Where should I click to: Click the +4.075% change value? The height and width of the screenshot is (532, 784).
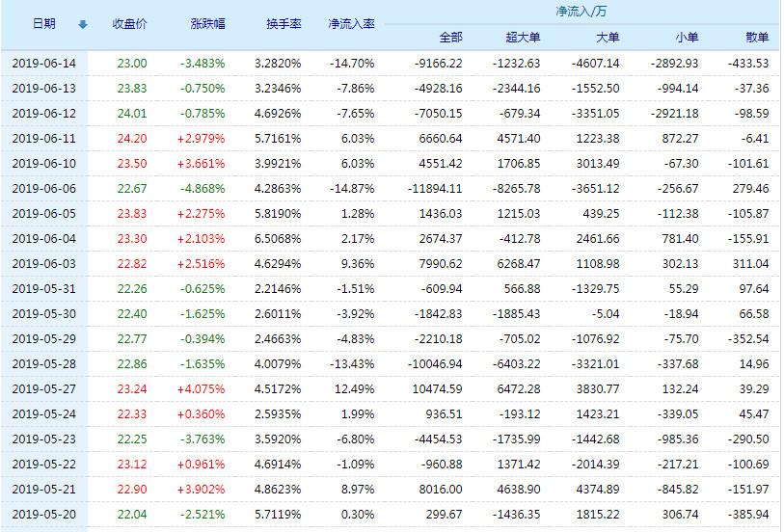pos(203,389)
